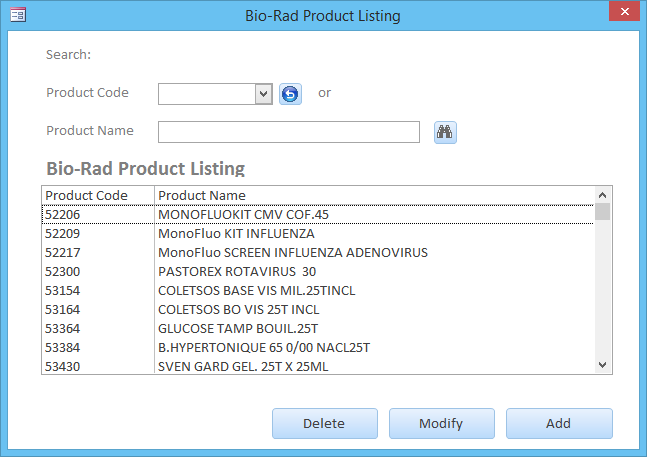647x457 pixels.
Task: Select the PASTOREX ROTAVIRUS 30 row
Action: [318, 271]
